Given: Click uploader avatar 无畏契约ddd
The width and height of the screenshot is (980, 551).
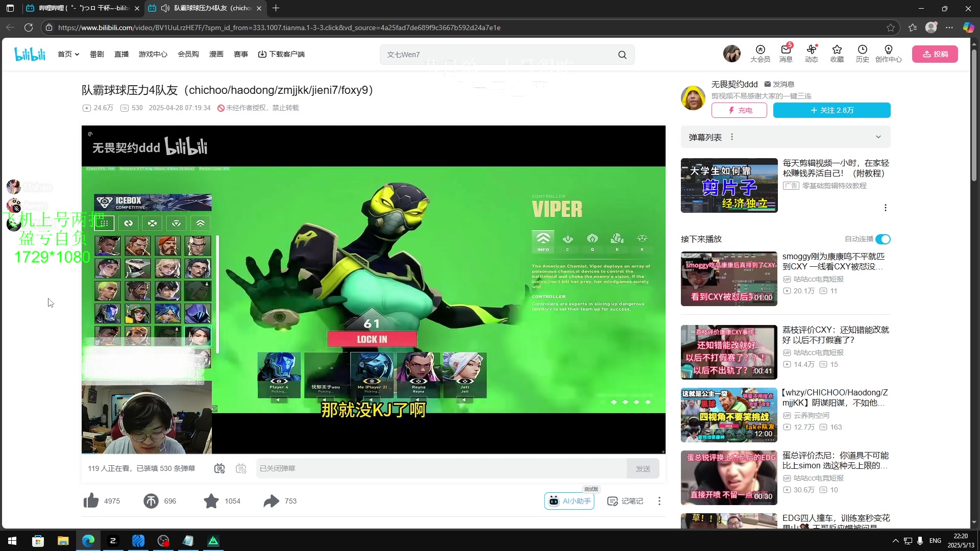Looking at the screenshot, I should 693,97.
